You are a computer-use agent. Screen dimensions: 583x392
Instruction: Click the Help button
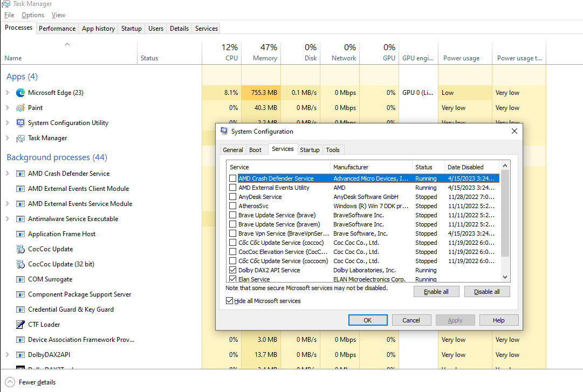[499, 320]
